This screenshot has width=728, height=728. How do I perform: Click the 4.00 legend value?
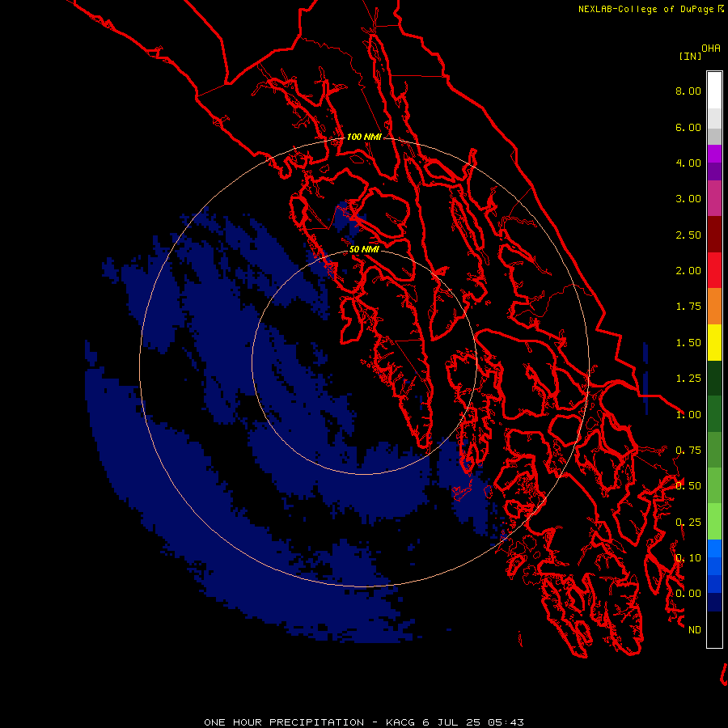point(688,163)
